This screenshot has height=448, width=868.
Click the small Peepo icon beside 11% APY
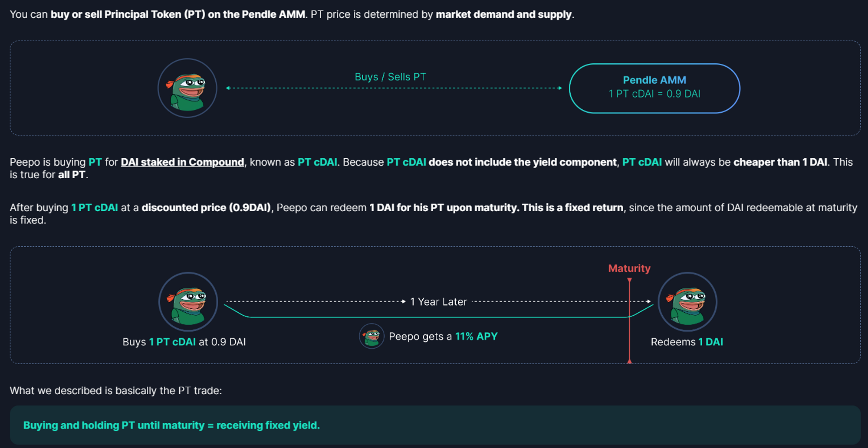coord(372,336)
